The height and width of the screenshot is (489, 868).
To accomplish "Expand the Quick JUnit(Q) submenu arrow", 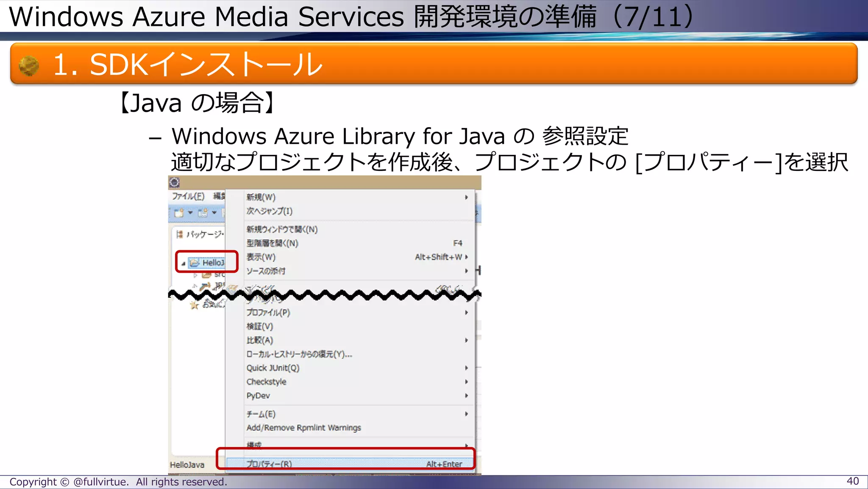I will (466, 368).
